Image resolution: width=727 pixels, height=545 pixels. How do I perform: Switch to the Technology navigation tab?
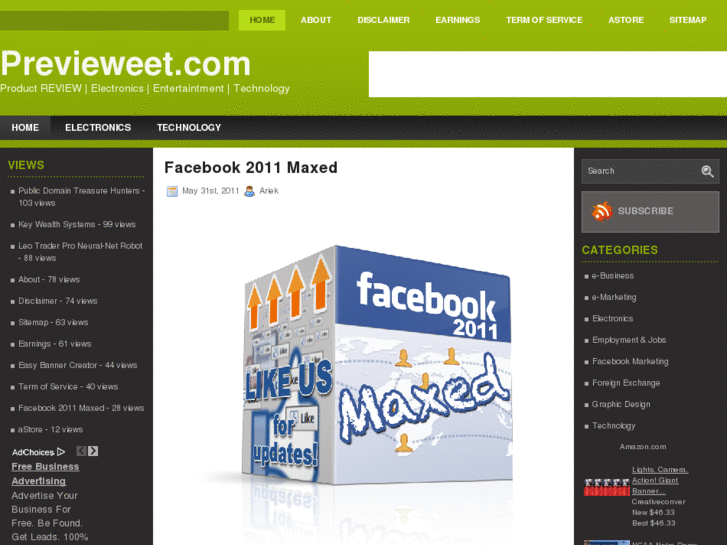tap(189, 128)
